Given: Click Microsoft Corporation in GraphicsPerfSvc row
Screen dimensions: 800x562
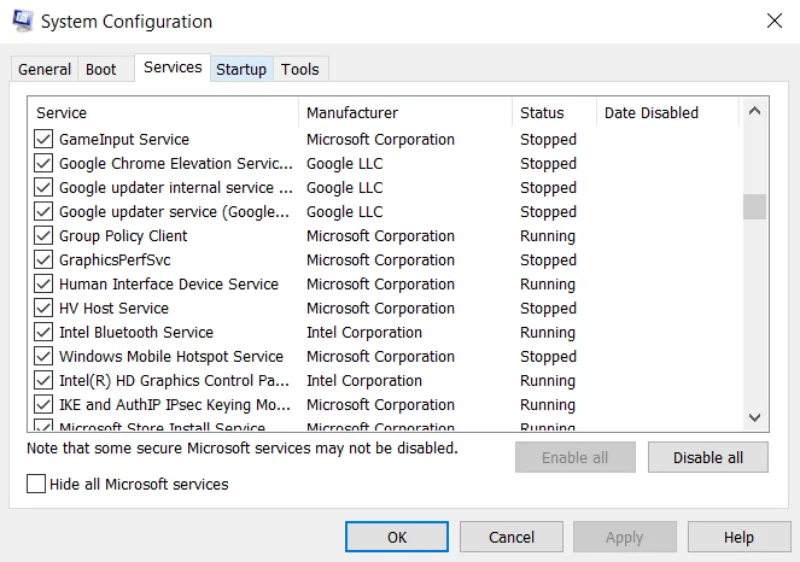Looking at the screenshot, I should point(380,260).
